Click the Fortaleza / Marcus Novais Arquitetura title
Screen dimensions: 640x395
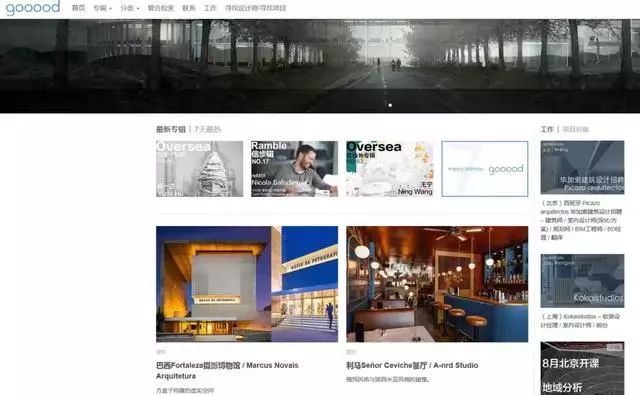(227, 371)
